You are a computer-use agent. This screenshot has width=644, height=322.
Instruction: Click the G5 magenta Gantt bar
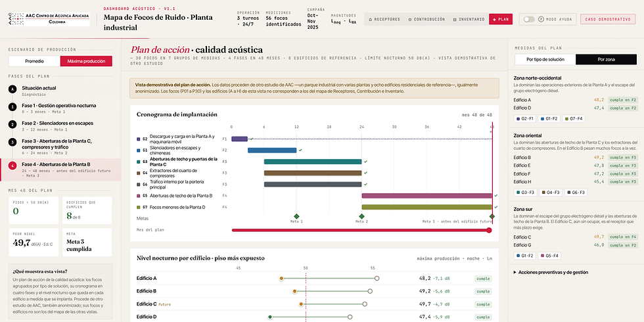coord(426,196)
